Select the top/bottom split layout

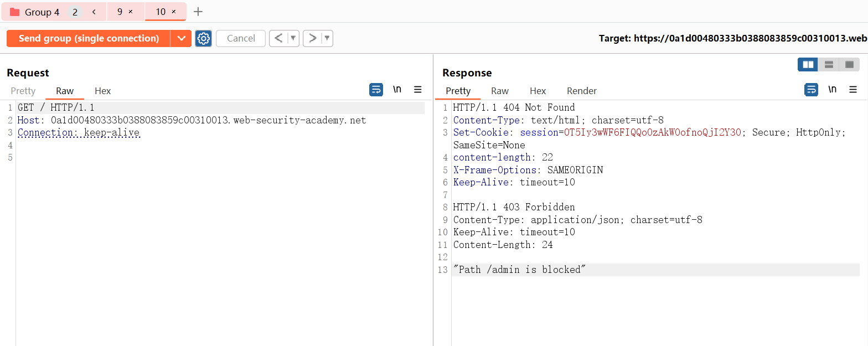(829, 65)
